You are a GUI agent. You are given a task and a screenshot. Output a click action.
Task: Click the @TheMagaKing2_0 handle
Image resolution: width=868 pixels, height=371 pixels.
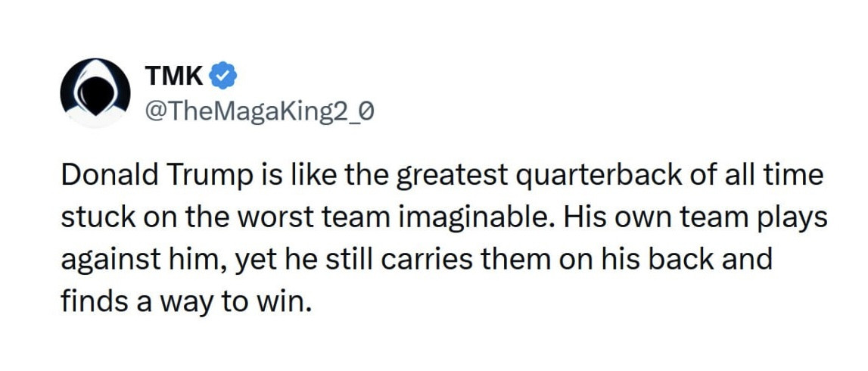258,112
